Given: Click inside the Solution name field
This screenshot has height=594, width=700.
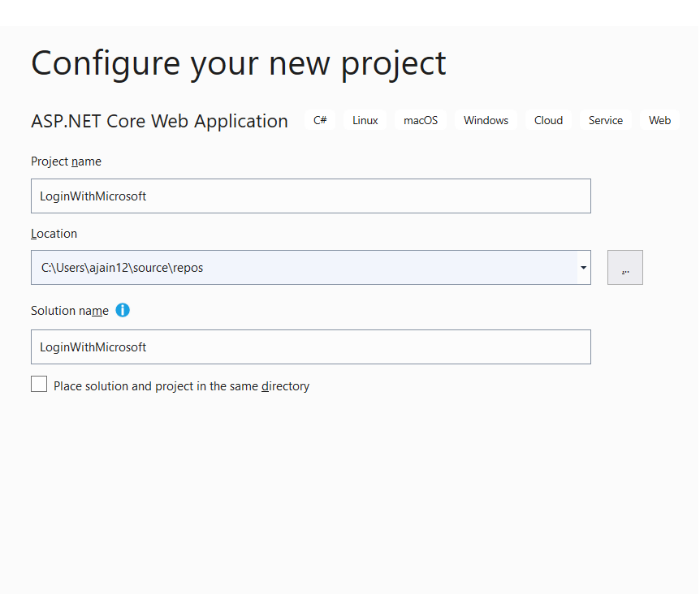Looking at the screenshot, I should [310, 346].
